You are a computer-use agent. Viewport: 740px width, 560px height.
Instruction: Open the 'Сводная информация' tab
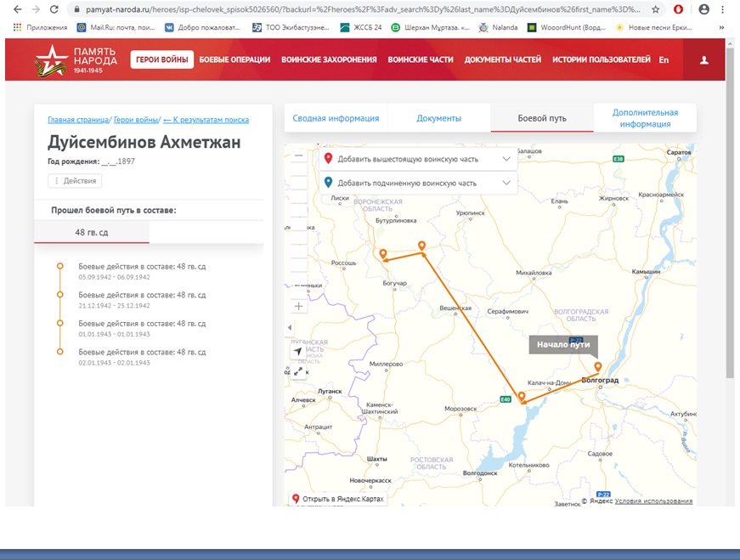[336, 118]
